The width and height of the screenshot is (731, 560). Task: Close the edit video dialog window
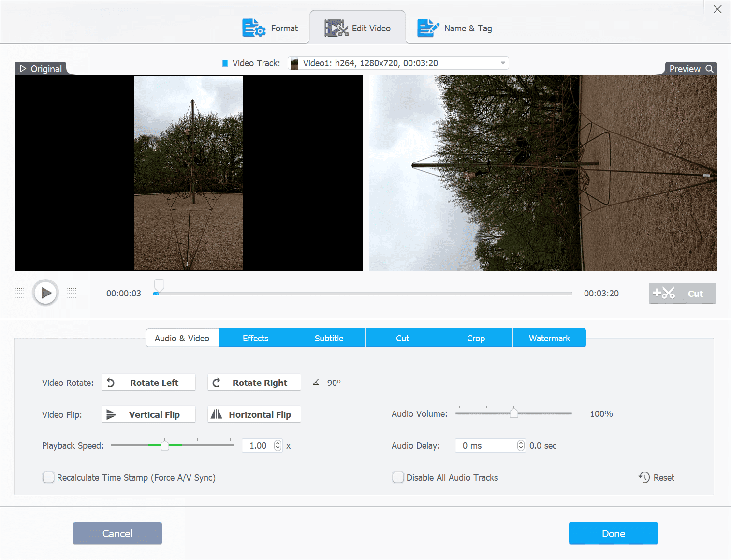tap(717, 9)
